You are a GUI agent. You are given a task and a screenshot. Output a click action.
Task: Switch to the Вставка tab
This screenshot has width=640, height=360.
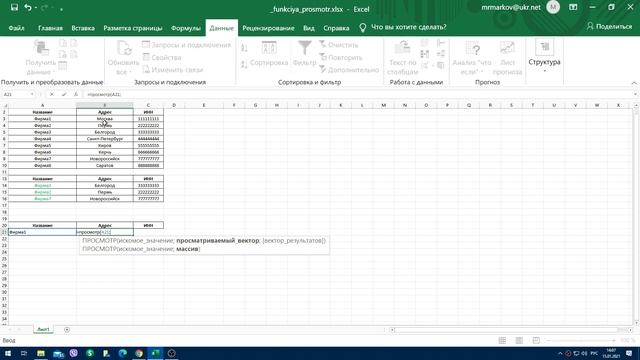tap(83, 28)
